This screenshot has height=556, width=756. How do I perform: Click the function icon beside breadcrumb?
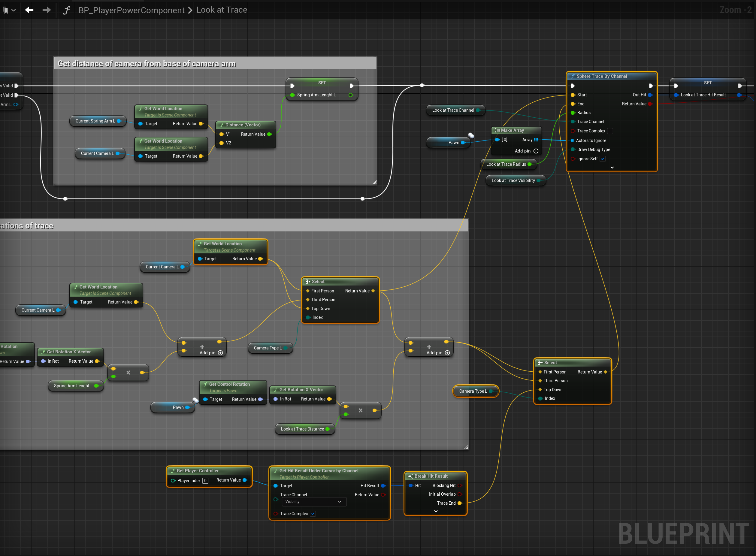66,10
